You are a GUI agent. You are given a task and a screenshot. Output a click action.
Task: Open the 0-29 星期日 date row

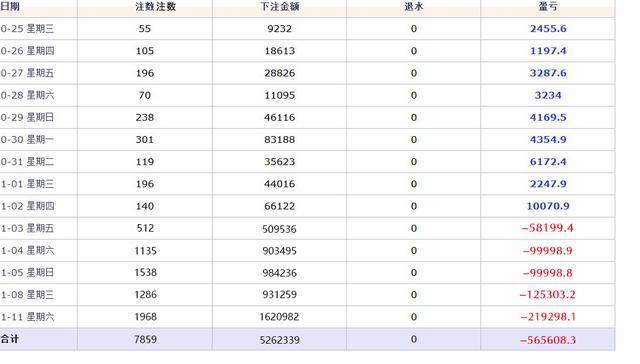click(x=27, y=117)
